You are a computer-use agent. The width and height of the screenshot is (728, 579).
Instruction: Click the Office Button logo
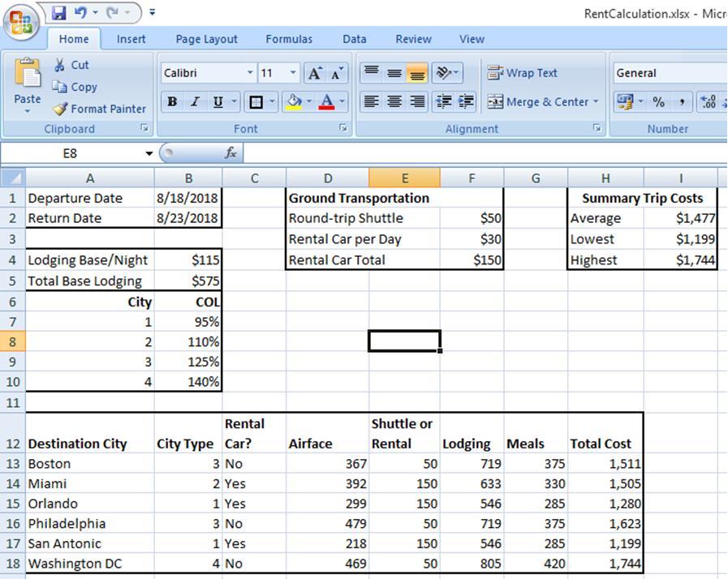21,21
